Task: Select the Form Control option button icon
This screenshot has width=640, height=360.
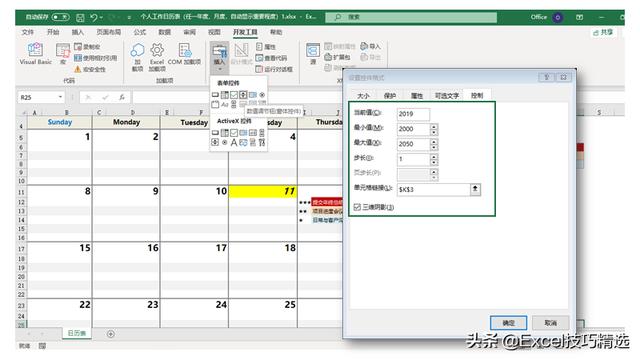Action: click(262, 95)
